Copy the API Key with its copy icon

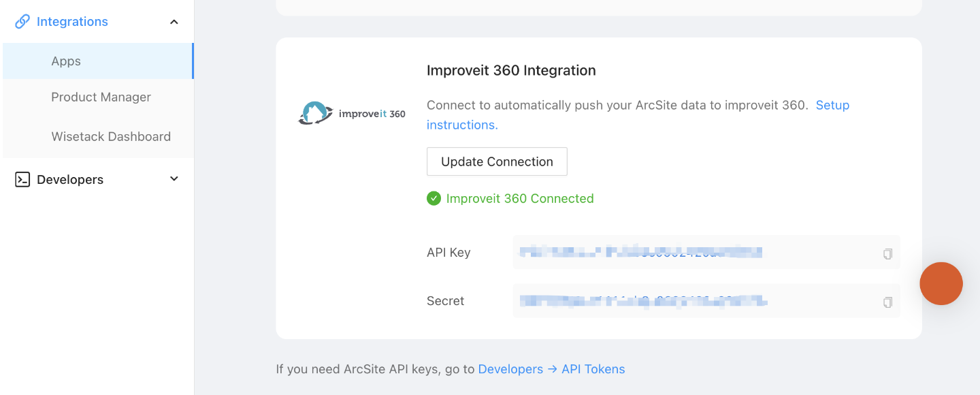pos(887,253)
